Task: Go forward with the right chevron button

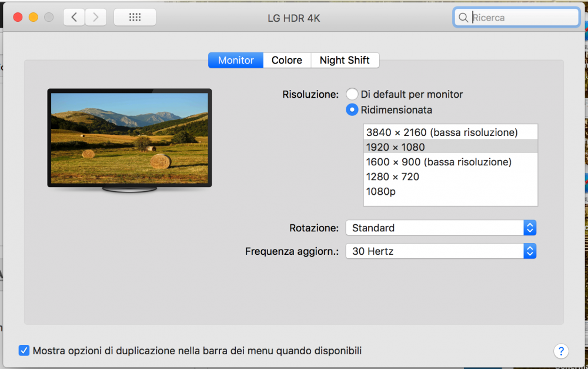Action: pyautogui.click(x=96, y=17)
